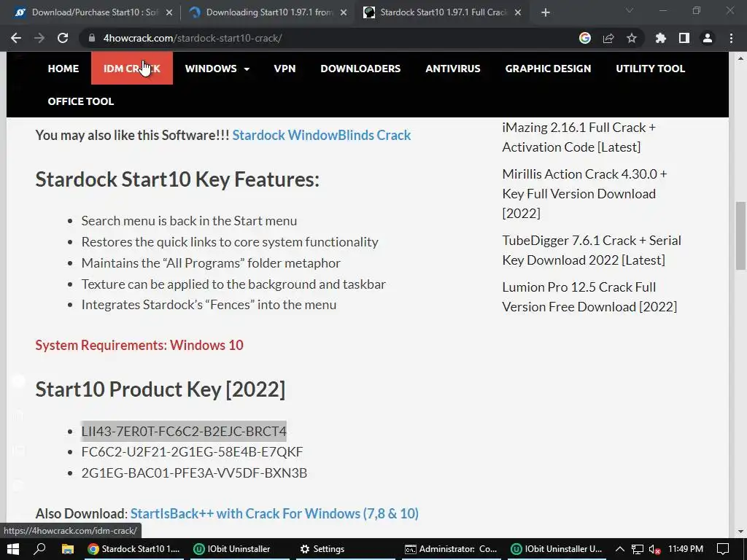Open GRAPHIC DESIGN category
This screenshot has width=747, height=560.
[x=549, y=69]
